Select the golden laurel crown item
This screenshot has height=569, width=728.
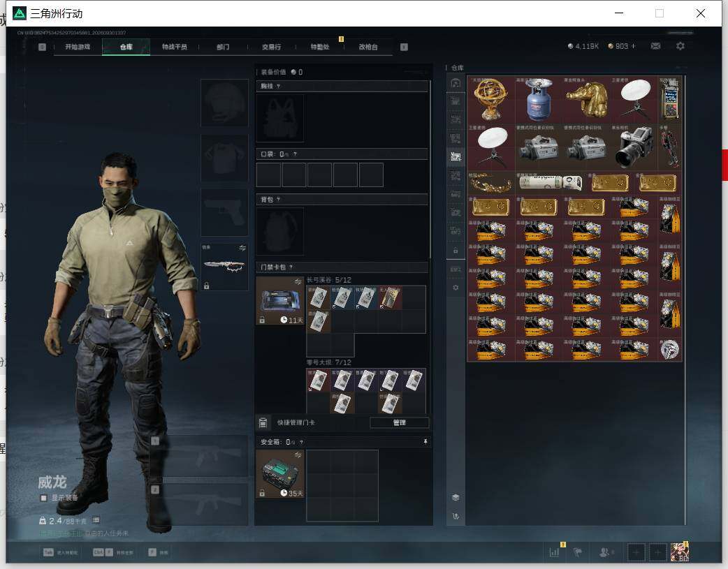point(490,183)
